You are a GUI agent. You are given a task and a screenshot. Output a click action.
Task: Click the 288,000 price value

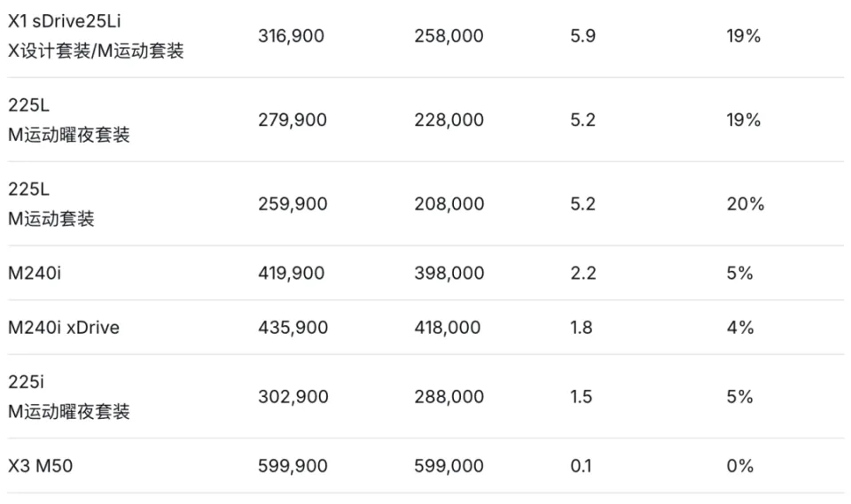tap(449, 397)
